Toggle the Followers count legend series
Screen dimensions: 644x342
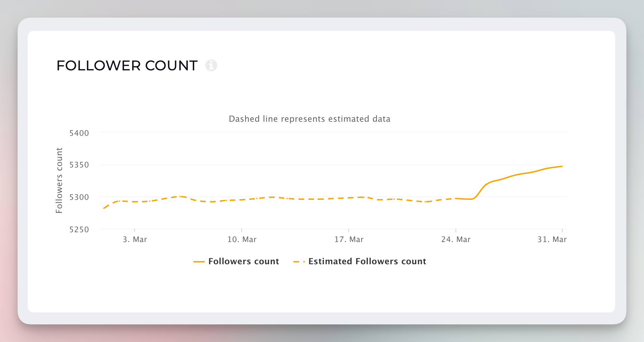(x=243, y=261)
